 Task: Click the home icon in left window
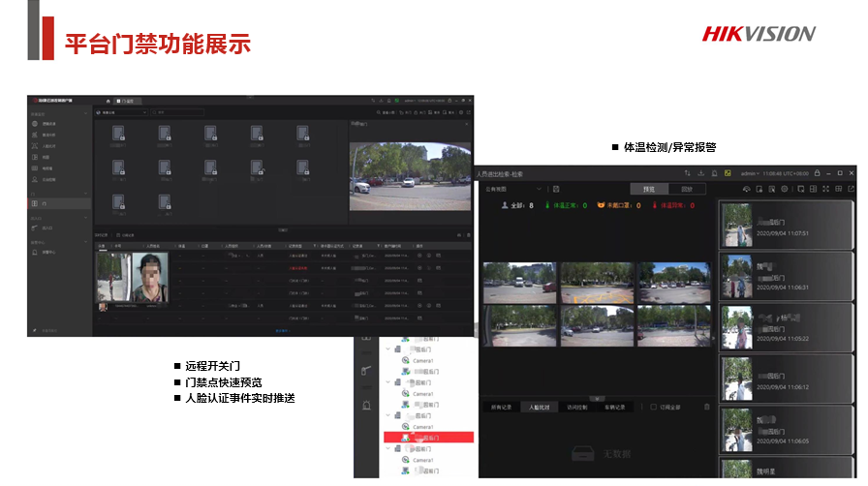(x=108, y=102)
